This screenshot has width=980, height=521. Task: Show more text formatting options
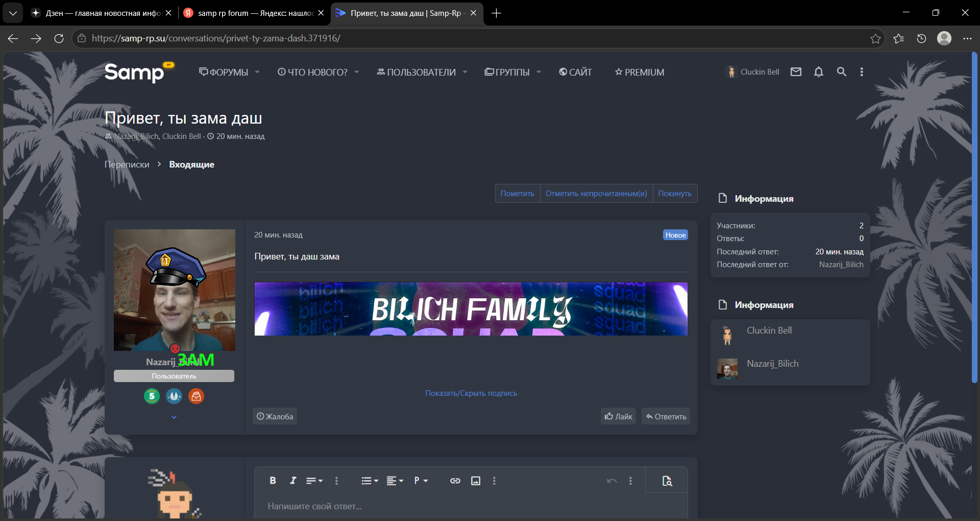click(x=336, y=481)
